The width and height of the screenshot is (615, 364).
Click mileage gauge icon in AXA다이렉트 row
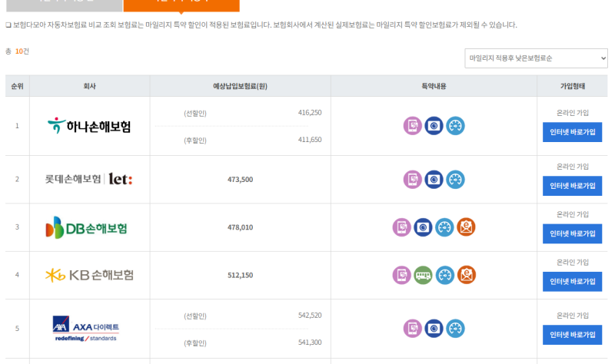click(455, 329)
